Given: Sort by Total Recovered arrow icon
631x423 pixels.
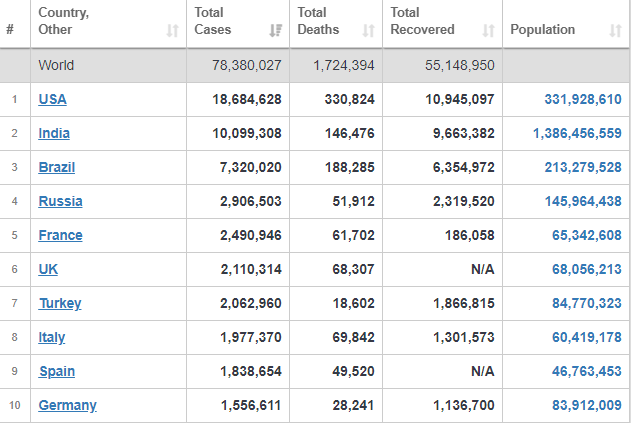Looking at the screenshot, I should 489,30.
